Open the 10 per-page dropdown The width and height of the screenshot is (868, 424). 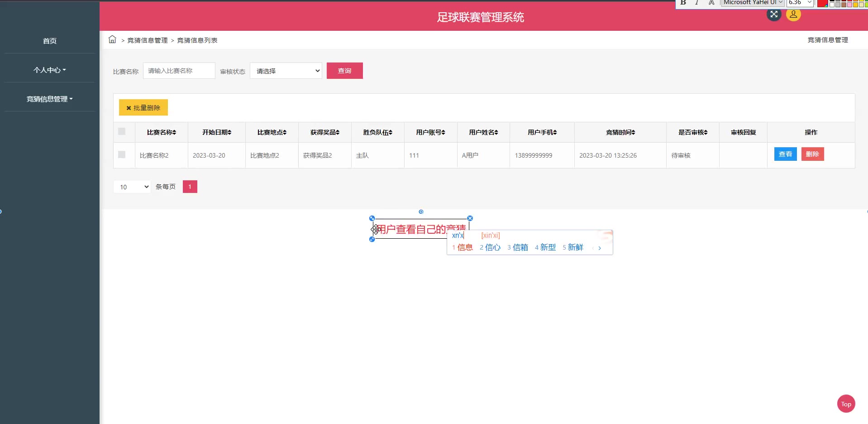coord(132,187)
